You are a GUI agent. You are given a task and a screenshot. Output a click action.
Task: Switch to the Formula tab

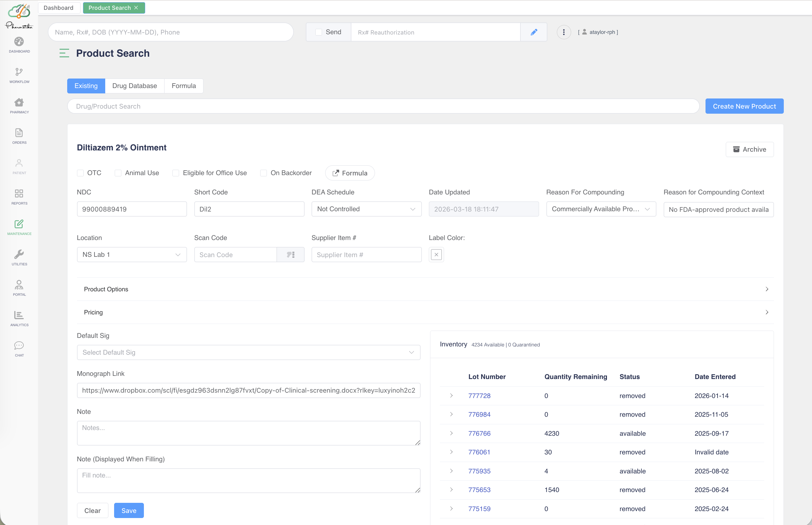[184, 86]
